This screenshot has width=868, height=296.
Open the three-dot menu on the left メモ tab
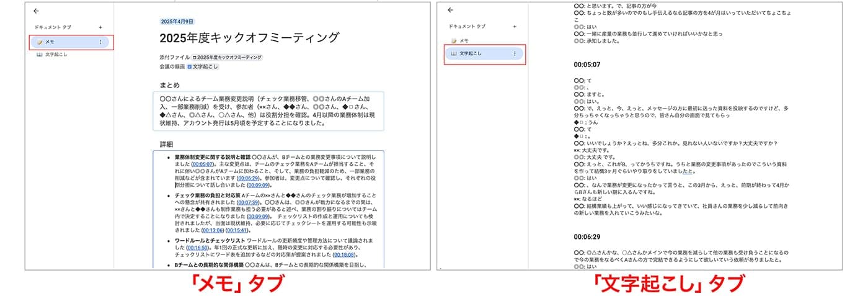100,42
